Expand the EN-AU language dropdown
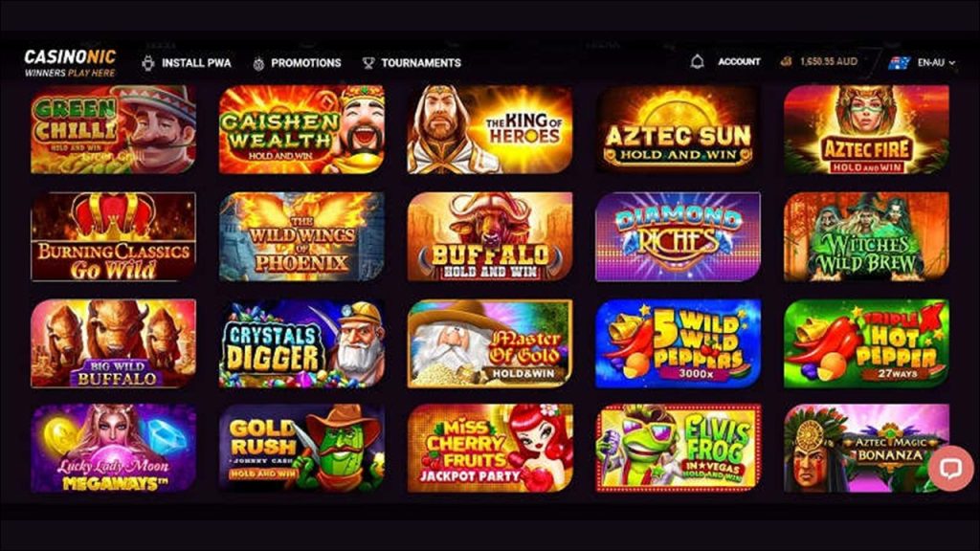Viewport: 980px width, 551px height. pos(936,62)
